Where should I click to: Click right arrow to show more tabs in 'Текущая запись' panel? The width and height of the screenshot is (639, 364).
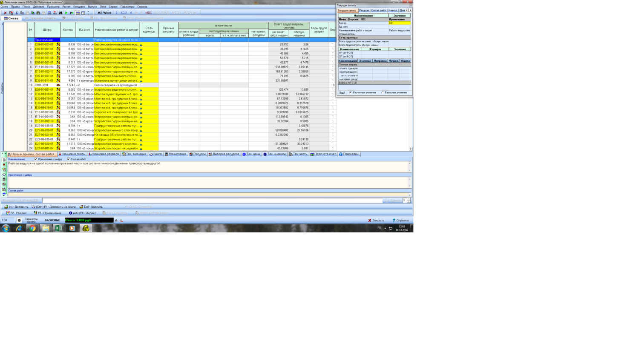pos(410,10)
